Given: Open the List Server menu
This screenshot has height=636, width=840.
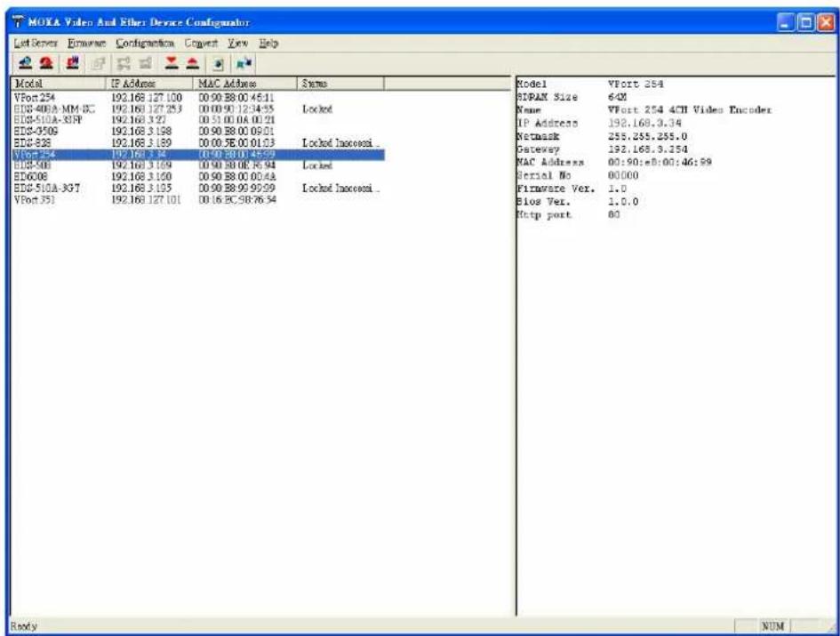Looking at the screenshot, I should pos(36,43).
